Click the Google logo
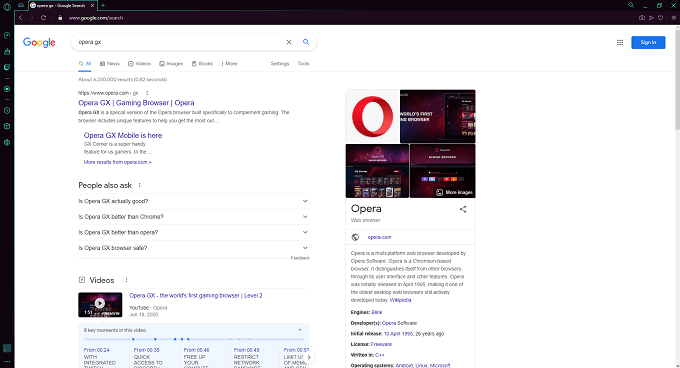Viewport: 680px width, 368px height. pyautogui.click(x=39, y=42)
